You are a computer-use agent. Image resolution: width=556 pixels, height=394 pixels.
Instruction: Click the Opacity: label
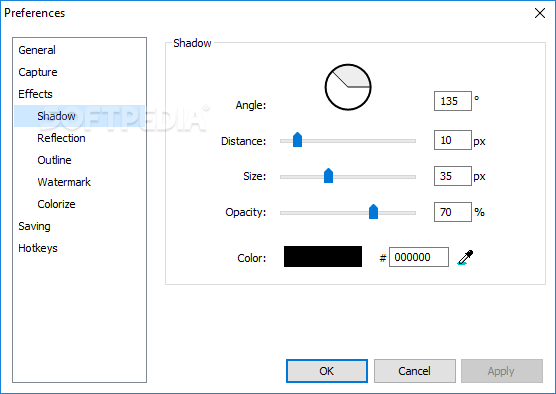(x=246, y=212)
